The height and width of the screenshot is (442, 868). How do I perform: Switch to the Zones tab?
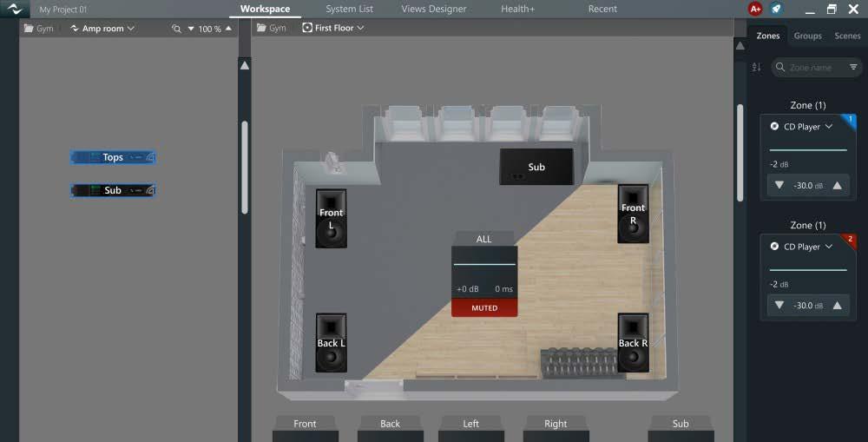click(768, 36)
